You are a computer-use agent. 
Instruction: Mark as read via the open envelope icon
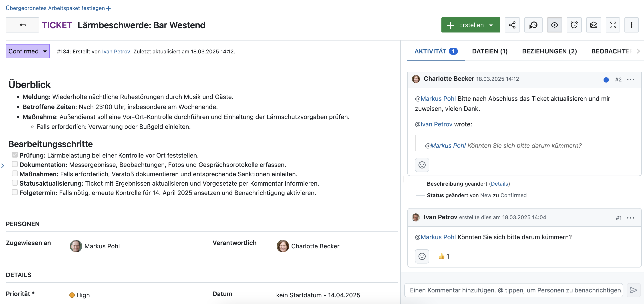tap(594, 25)
